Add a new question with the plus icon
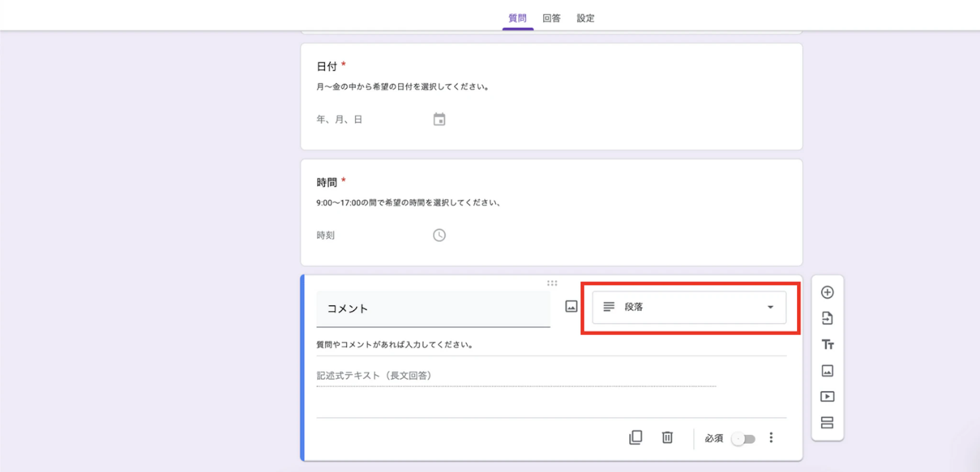 tap(827, 292)
